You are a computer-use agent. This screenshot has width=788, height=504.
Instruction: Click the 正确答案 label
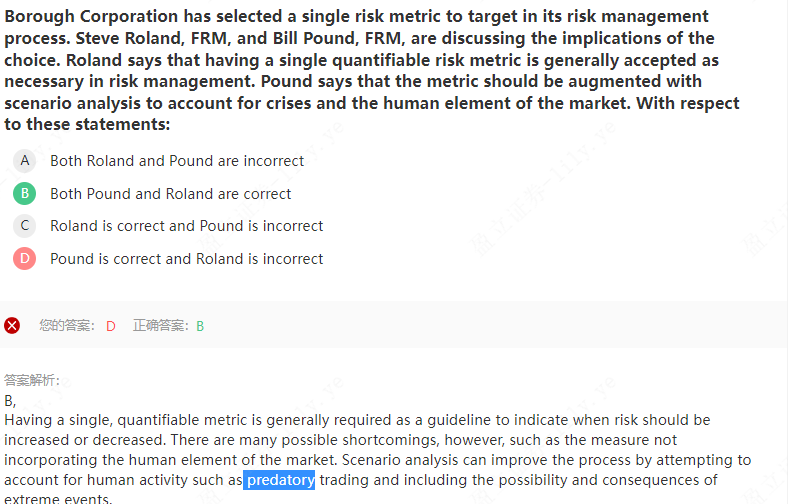[x=160, y=325]
